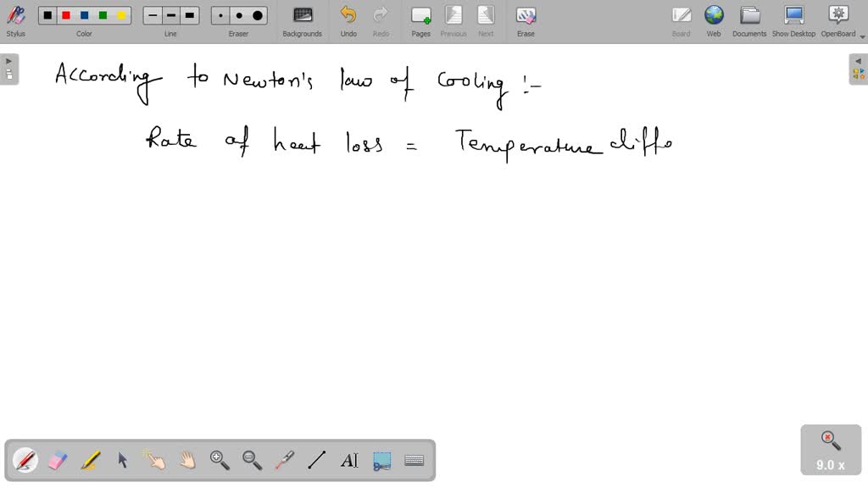868x488 pixels.
Task: Select the eraser tool in stylus palette
Action: click(x=58, y=460)
